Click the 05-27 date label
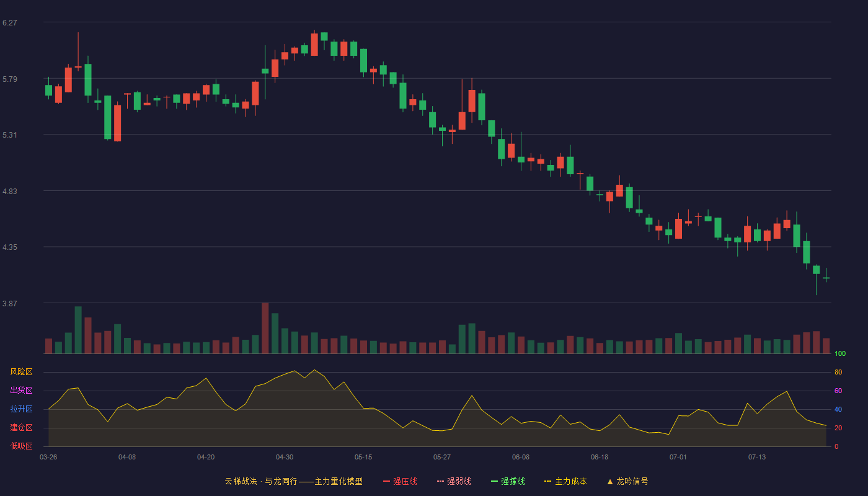 point(442,457)
